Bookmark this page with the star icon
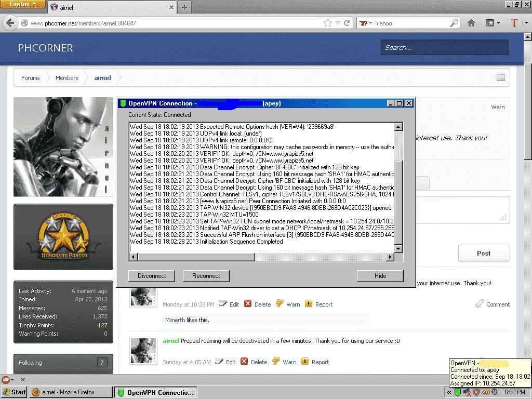This screenshot has width=532, height=399. coord(328,23)
